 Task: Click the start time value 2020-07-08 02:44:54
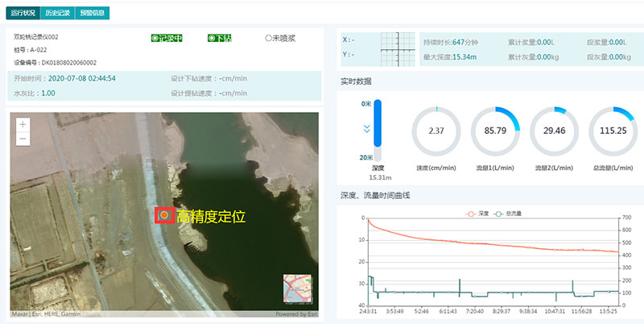pyautogui.click(x=82, y=78)
